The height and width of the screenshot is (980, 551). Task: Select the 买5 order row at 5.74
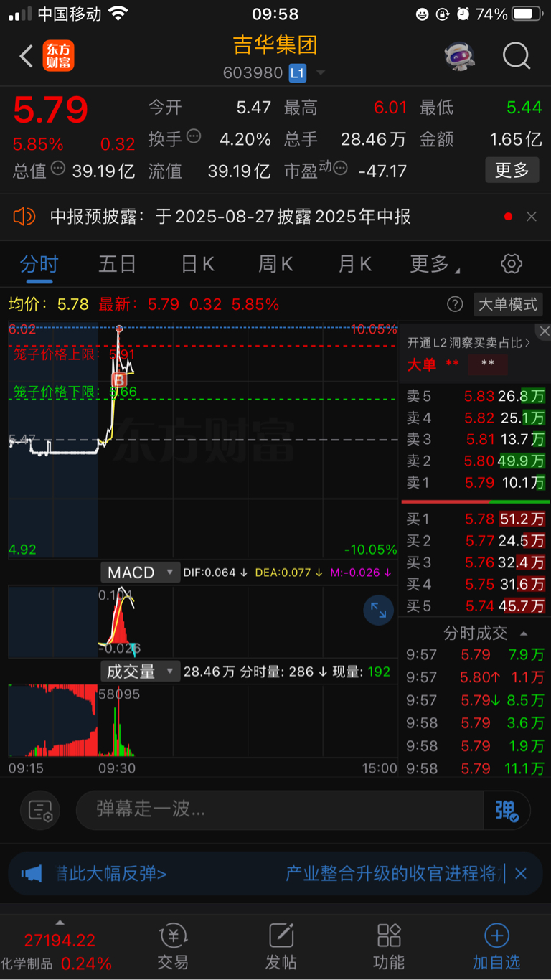475,606
